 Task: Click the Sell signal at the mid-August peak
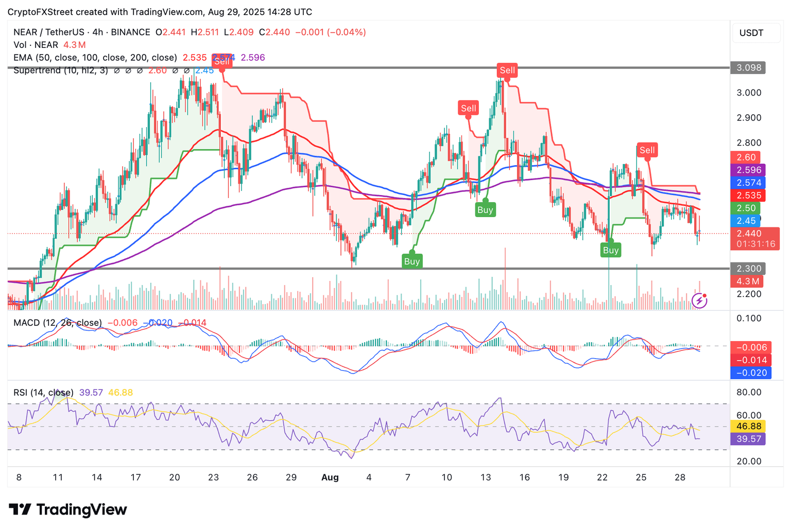click(507, 70)
